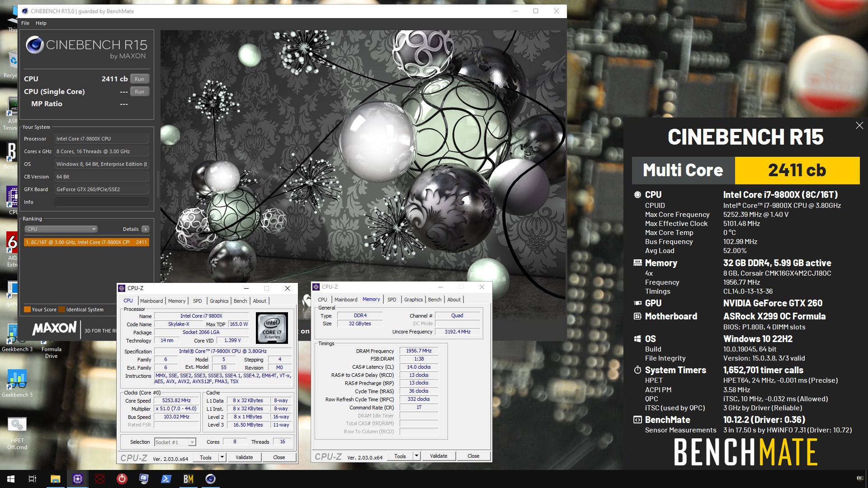
Task: Open About tab in left CPU-Z
Action: pos(259,301)
